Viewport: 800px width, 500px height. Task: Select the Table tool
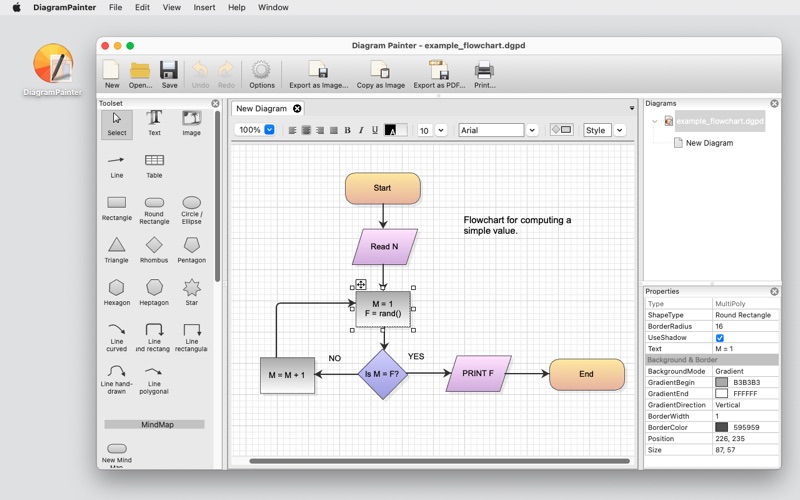(x=154, y=166)
